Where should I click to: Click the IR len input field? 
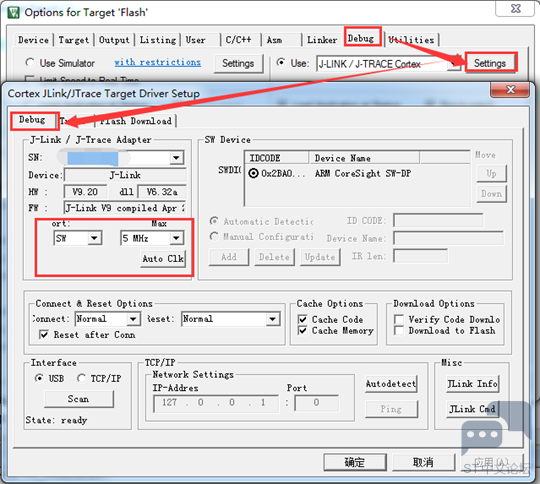[420, 256]
